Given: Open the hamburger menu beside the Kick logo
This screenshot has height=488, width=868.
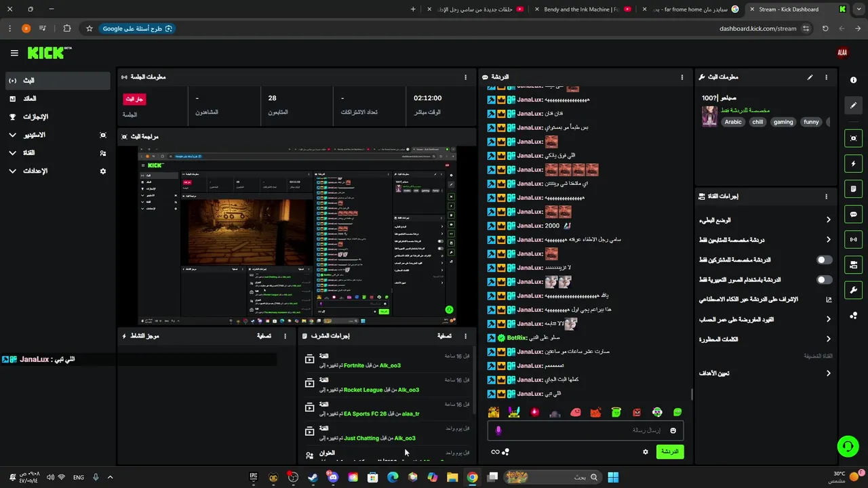Looking at the screenshot, I should click(14, 53).
